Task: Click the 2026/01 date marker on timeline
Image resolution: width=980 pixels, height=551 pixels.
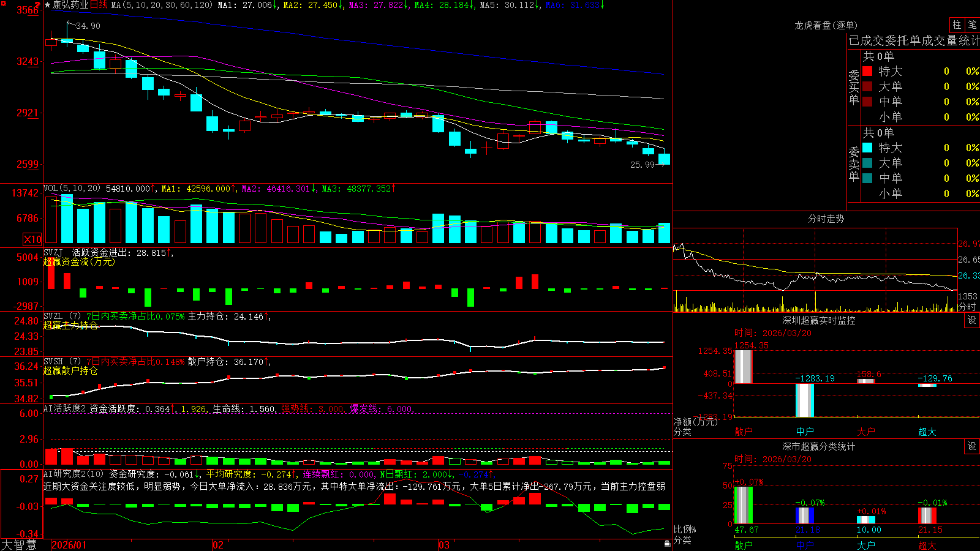Action: coord(69,545)
